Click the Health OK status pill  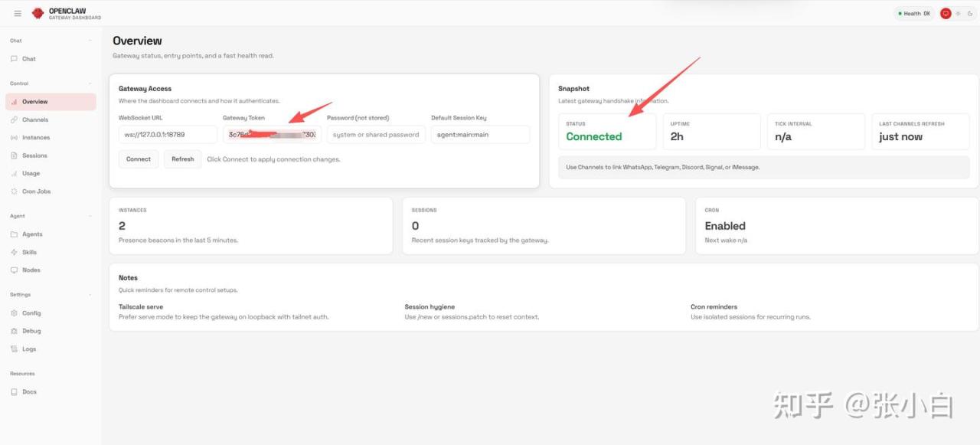(x=913, y=13)
